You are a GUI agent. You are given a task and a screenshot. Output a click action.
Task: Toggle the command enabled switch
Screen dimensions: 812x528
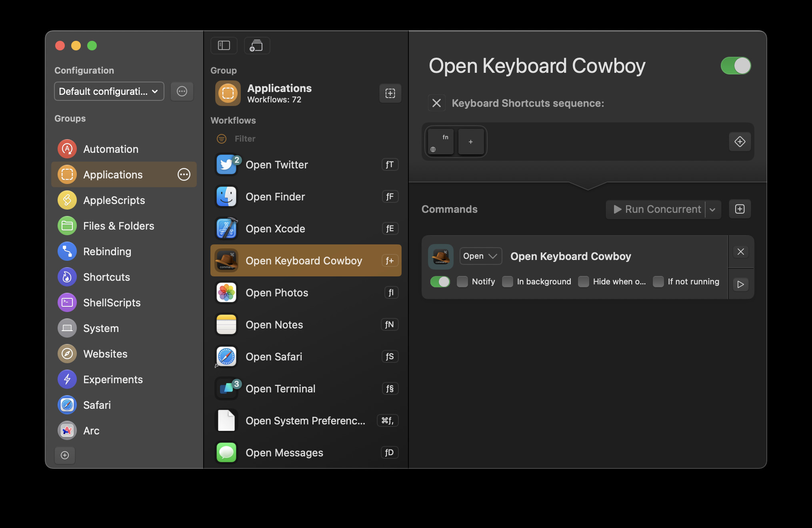point(440,282)
